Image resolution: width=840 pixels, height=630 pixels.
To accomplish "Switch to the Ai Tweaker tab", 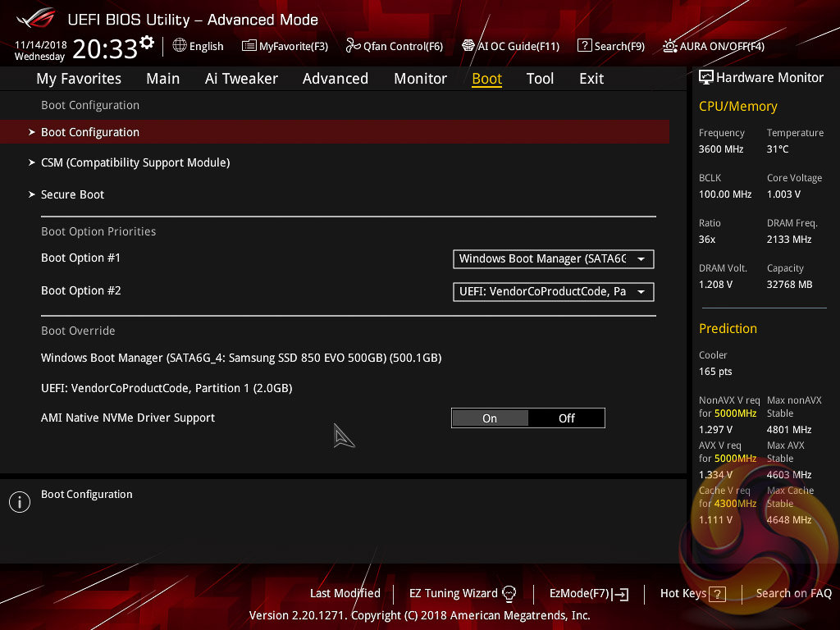I will [241, 79].
